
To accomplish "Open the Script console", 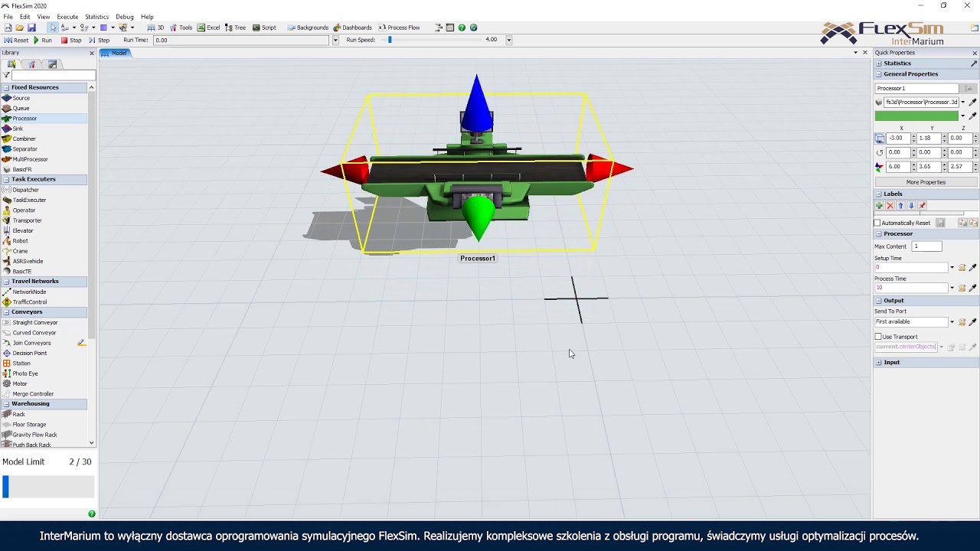I will point(264,28).
